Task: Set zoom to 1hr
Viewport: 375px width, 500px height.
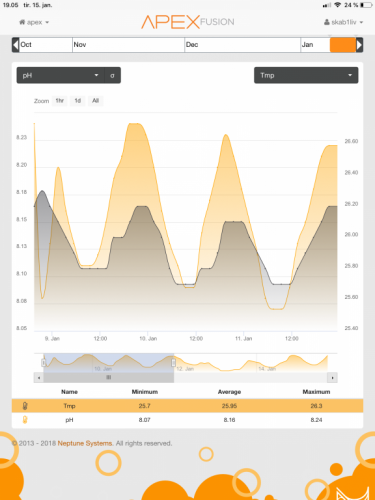Action: coord(60,101)
